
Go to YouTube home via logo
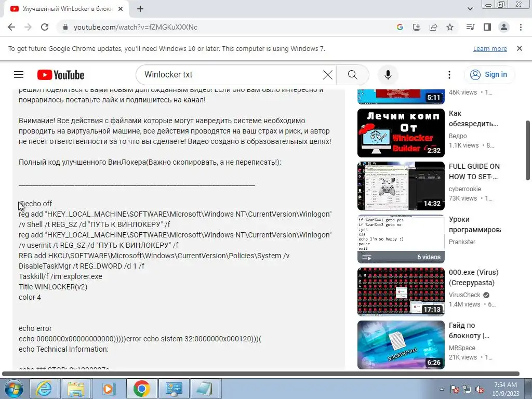[61, 75]
